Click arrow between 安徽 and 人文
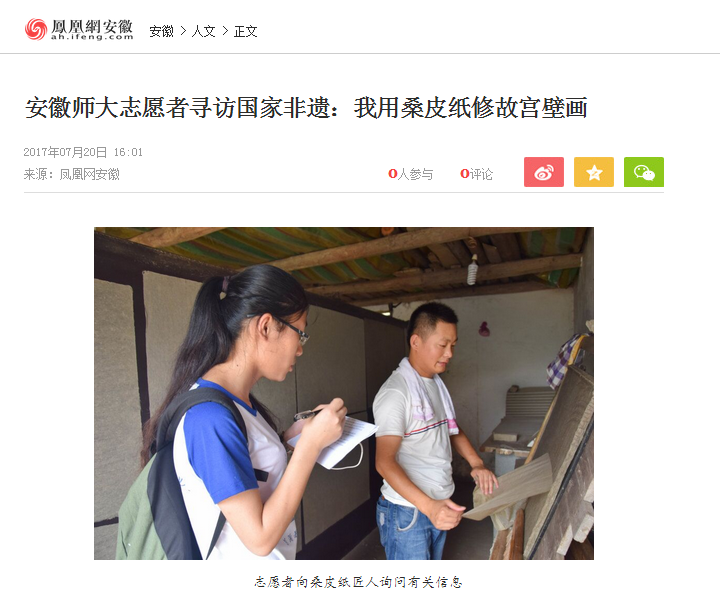Image resolution: width=720 pixels, height=591 pixels. point(183,31)
